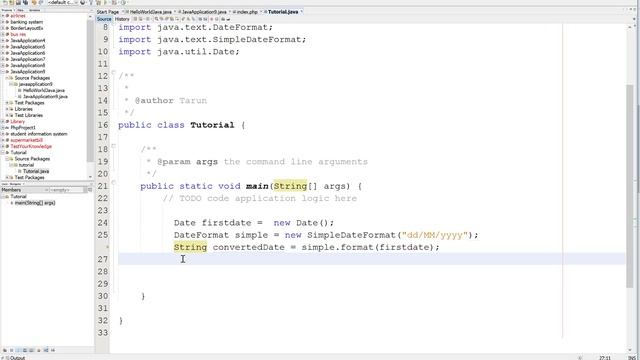Select the JavaApplication8 project
640x360 pixels.
click(28, 65)
